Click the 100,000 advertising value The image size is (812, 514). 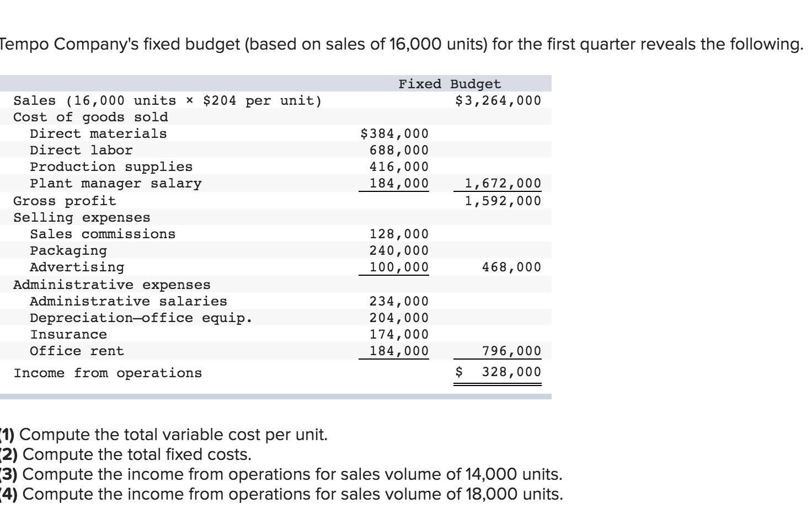(399, 267)
